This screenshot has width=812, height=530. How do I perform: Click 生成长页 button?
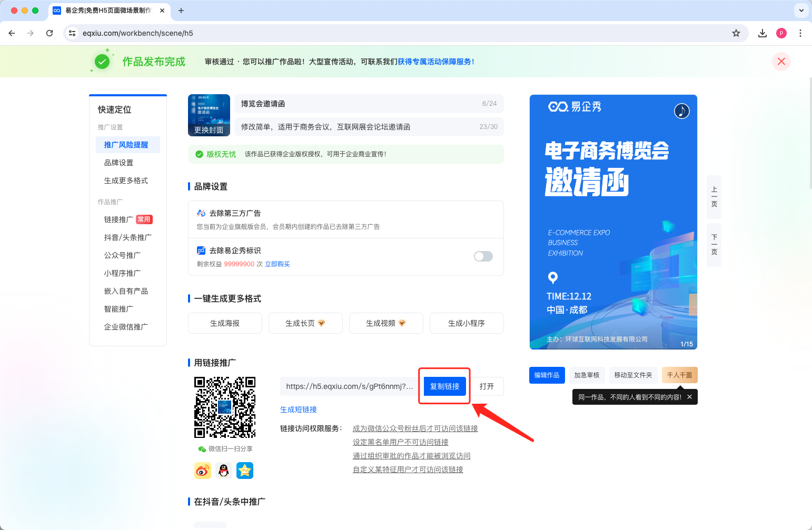305,323
